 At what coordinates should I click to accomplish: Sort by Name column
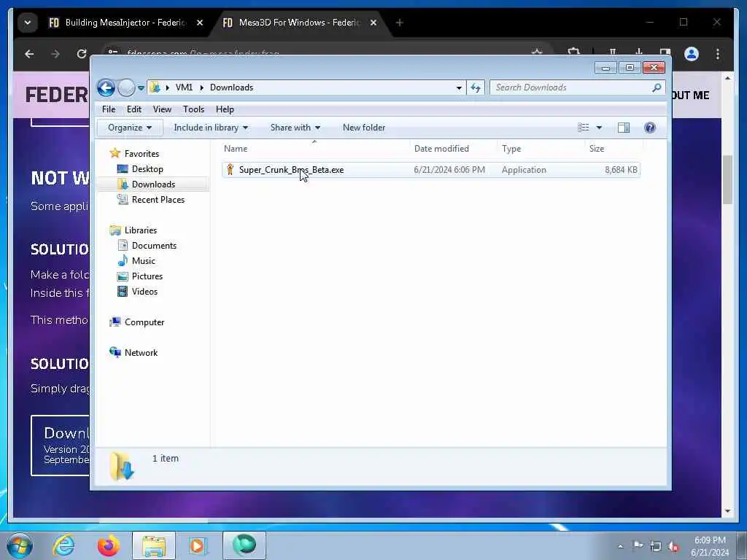point(315,149)
